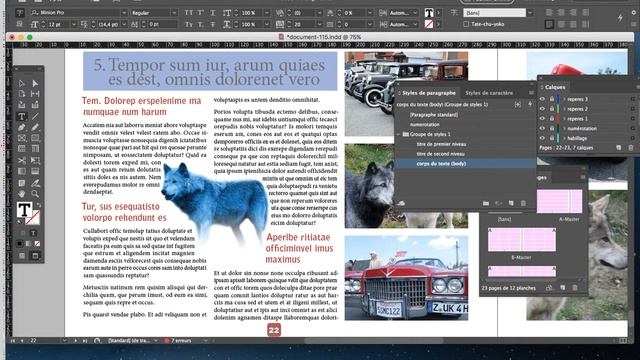Click the control panel fill T swatch
The image size is (640, 360).
tap(429, 13)
